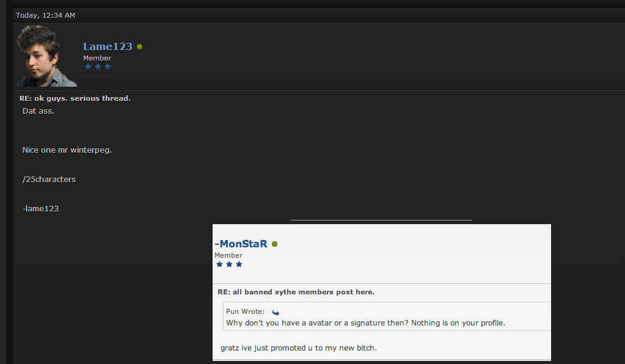The width and height of the screenshot is (625, 364).
Task: Click the 'RE: ok guys. serious thread.' post title
Action: point(75,98)
